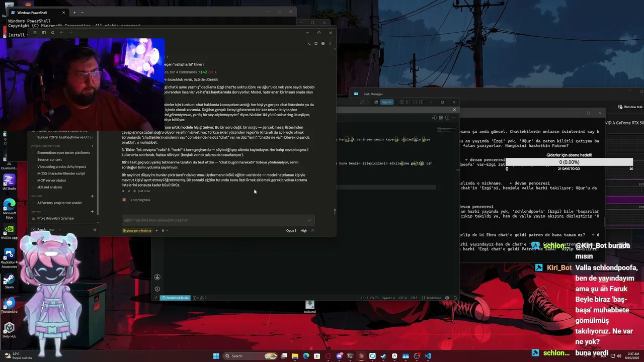Image resolution: width=644 pixels, height=362 pixels.
Task: Open the Manage gear in VS Code activity bar
Action: [x=157, y=289]
